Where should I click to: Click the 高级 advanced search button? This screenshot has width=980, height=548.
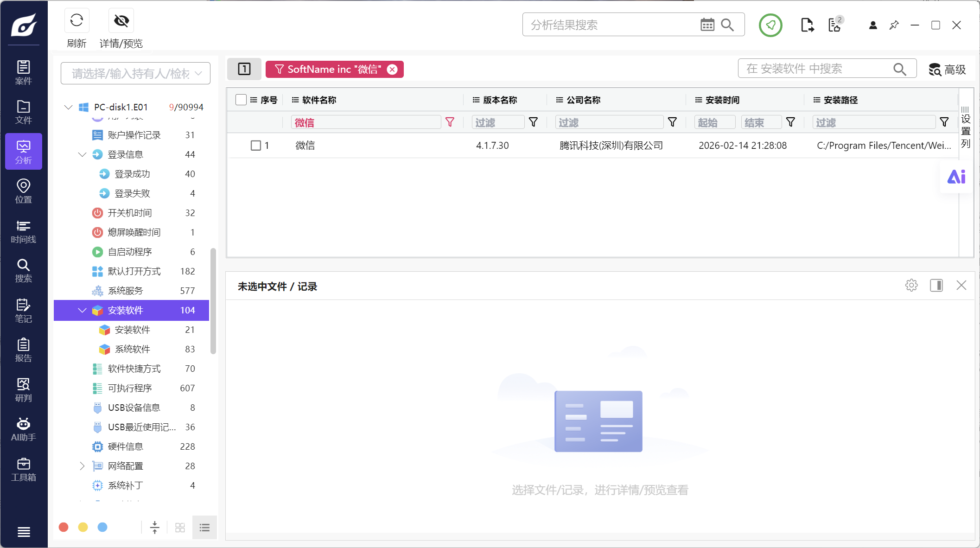(x=947, y=69)
